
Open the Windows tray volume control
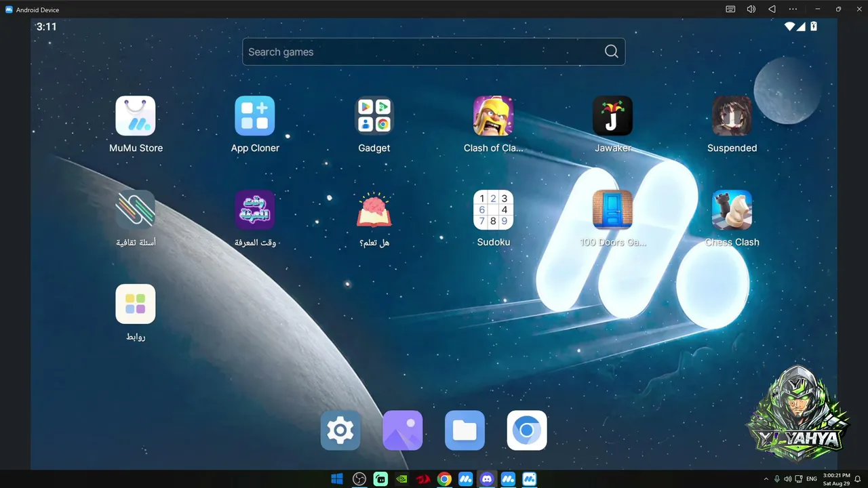(788, 479)
